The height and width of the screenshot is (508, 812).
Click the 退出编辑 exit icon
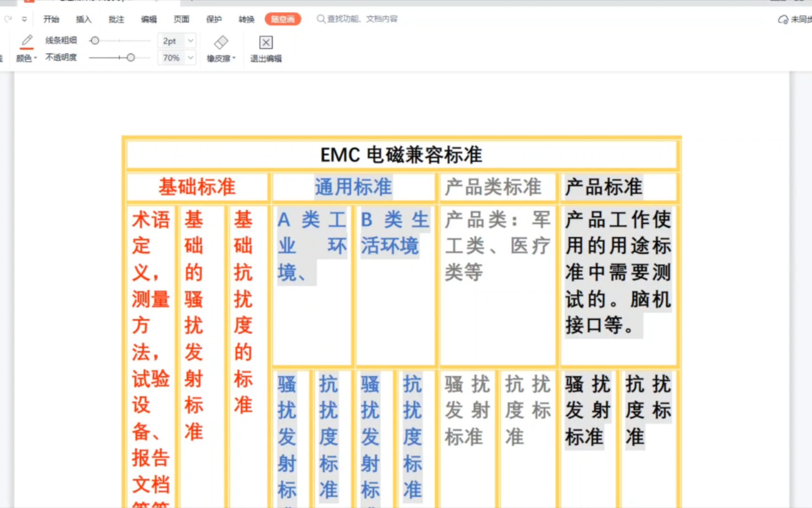(x=266, y=42)
